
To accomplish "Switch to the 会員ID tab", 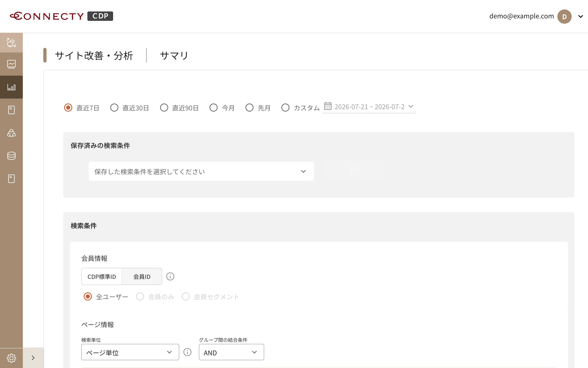I will pos(142,276).
